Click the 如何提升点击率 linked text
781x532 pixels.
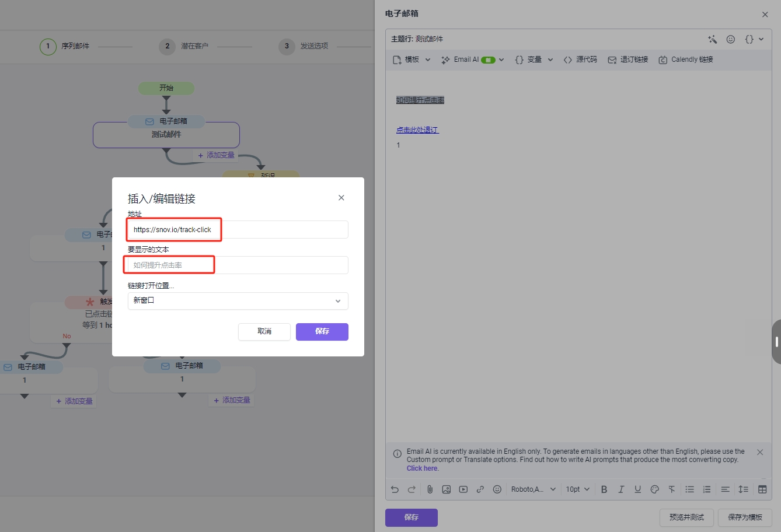[x=420, y=100]
